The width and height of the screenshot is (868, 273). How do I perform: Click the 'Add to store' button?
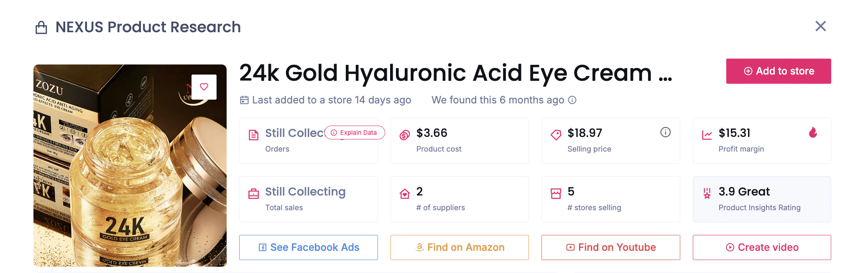(x=778, y=71)
